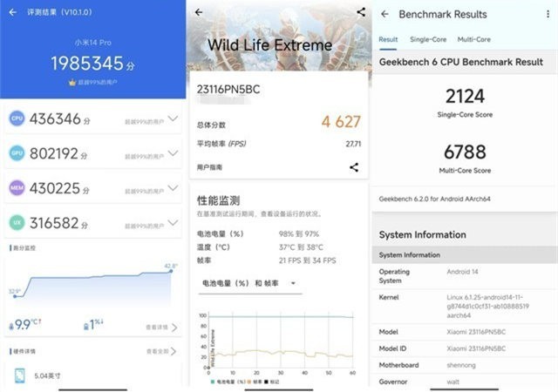558x392 pixels.
Task: Go back from Benchmark Results screen
Action: tap(384, 14)
